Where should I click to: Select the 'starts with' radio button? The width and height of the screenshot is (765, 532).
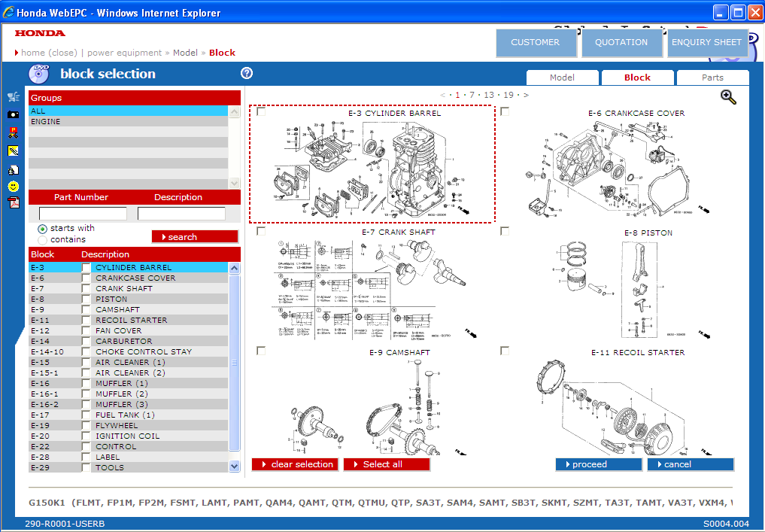click(x=42, y=229)
